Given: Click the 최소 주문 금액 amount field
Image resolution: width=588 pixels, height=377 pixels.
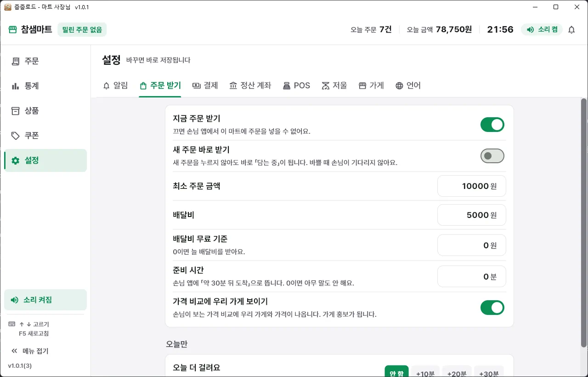Looking at the screenshot, I should pyautogui.click(x=472, y=186).
